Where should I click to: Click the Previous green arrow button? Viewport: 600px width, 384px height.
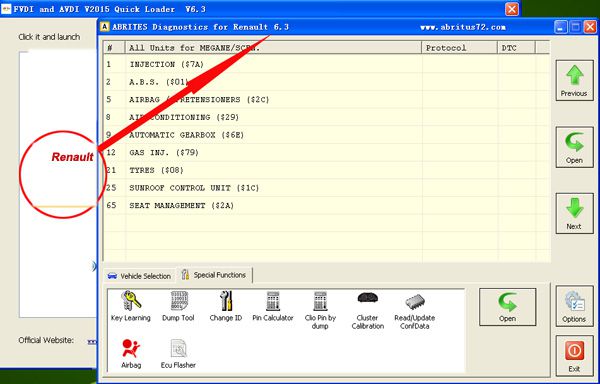tap(574, 81)
